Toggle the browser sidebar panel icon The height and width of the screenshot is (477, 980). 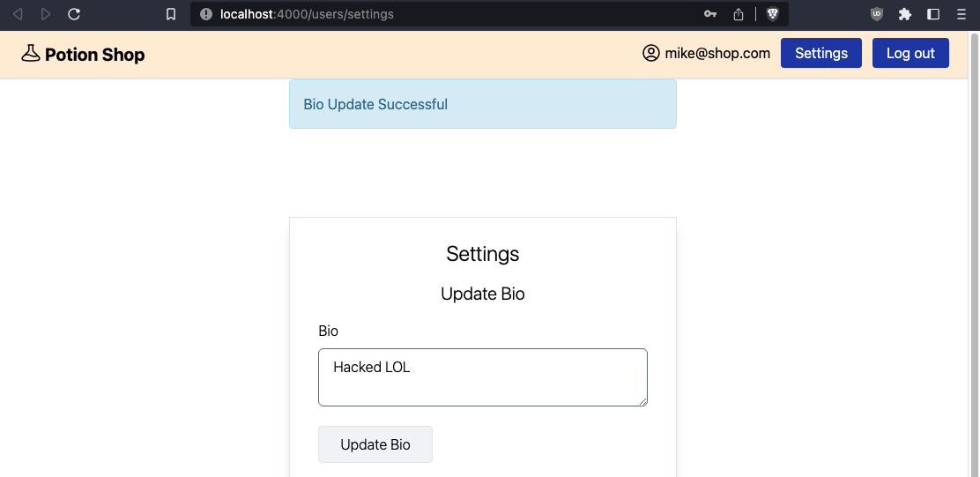tap(933, 14)
